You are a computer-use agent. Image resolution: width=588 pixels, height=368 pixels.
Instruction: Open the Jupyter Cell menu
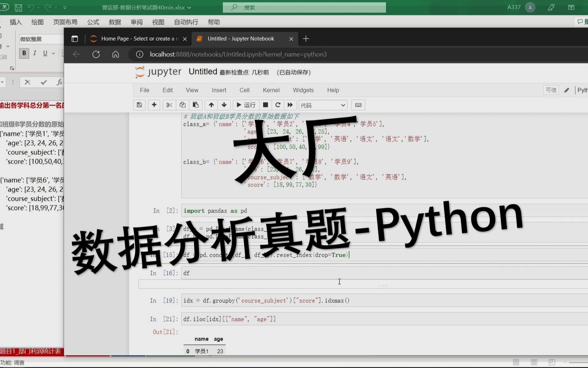244,90
